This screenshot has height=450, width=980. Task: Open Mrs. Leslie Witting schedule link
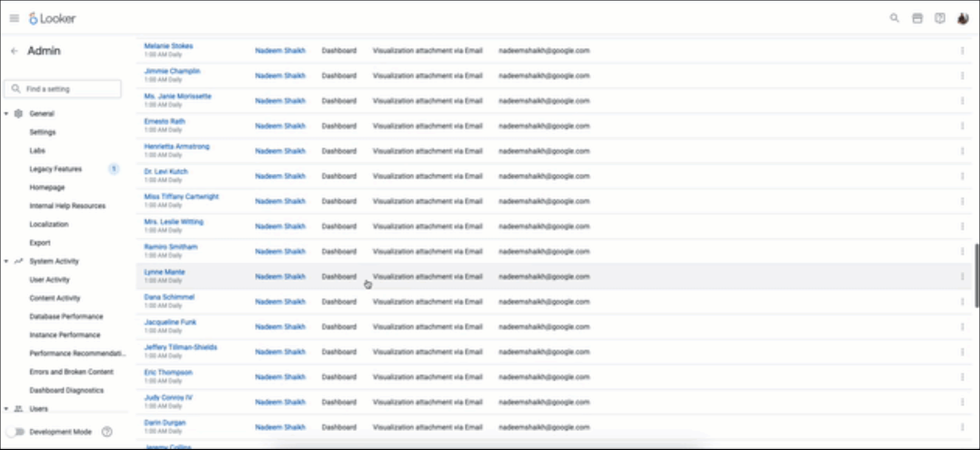tap(173, 222)
